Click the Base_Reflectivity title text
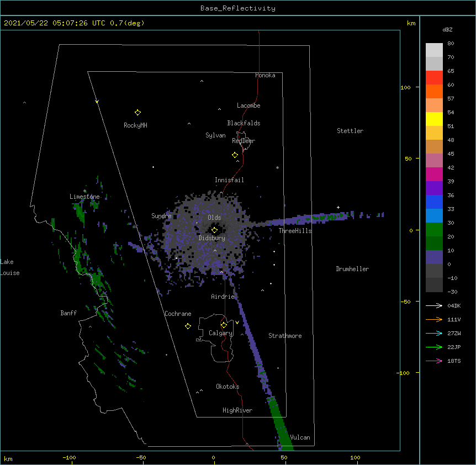The height and width of the screenshot is (465, 476). (x=238, y=8)
